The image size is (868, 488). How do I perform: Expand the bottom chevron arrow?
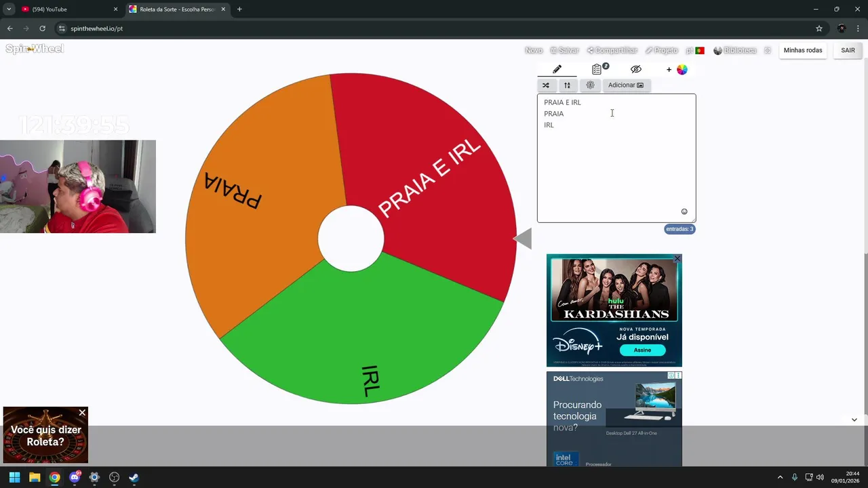854,420
